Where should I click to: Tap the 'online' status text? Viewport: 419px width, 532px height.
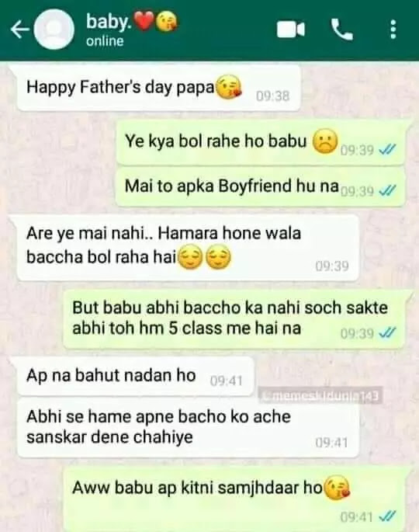coord(105,41)
